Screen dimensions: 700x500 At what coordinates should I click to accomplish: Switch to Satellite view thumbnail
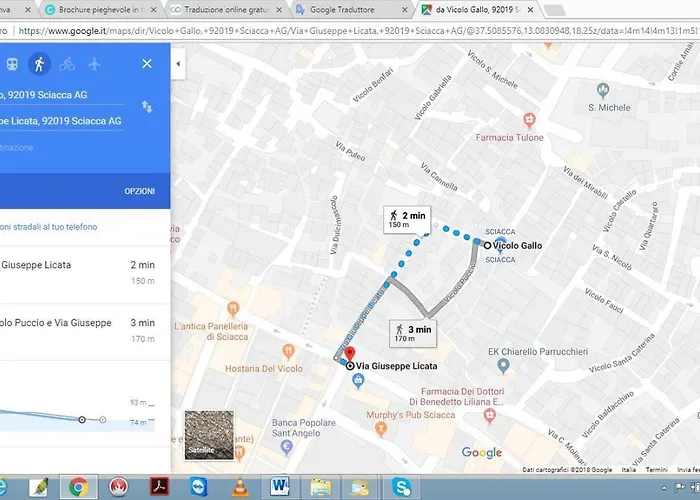(209, 435)
